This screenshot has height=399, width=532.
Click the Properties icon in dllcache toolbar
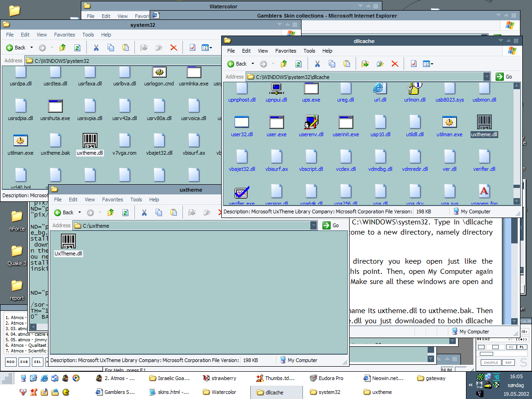tap(414, 64)
